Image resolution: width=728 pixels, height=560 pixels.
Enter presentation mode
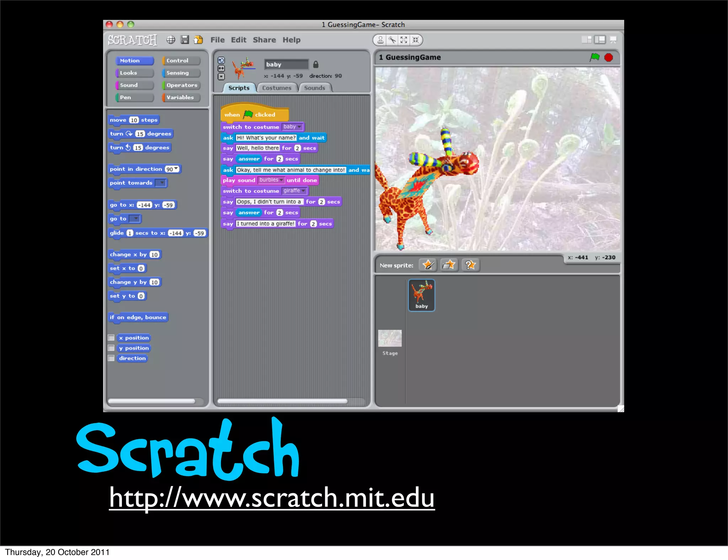[613, 40]
